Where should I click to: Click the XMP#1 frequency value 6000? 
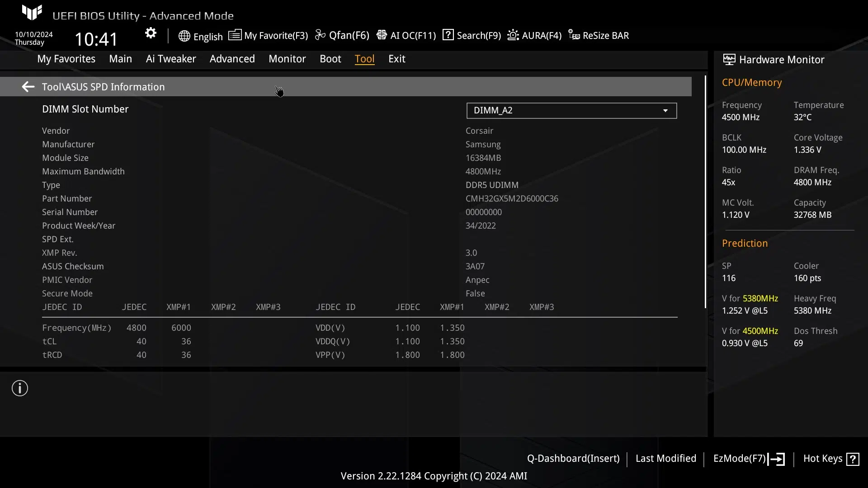pos(181,328)
